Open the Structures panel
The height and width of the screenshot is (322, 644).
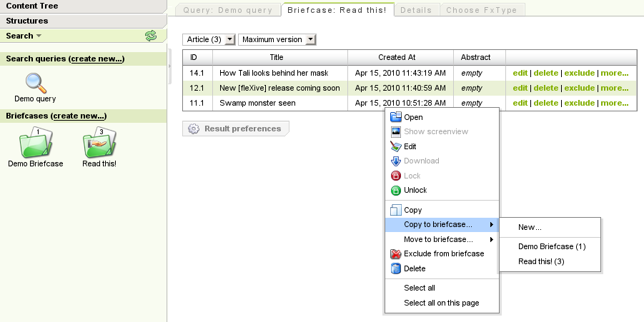pyautogui.click(x=84, y=21)
